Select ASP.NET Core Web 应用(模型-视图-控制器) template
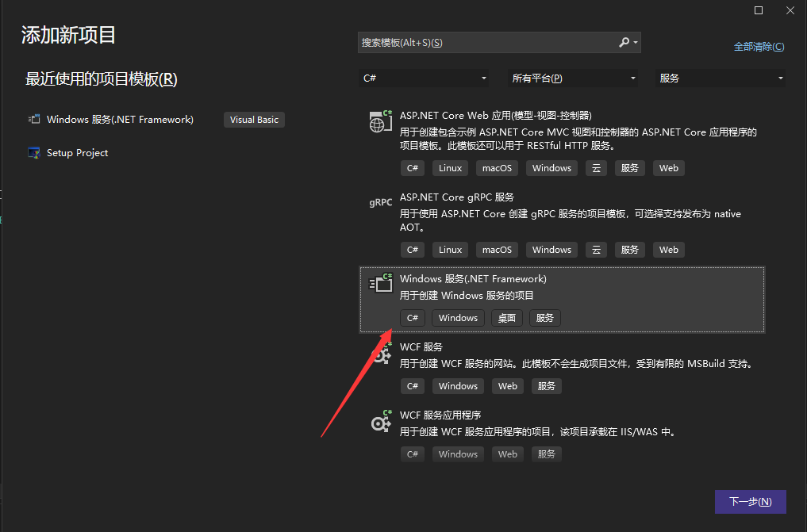Viewport: 807px width, 532px height. 496,116
